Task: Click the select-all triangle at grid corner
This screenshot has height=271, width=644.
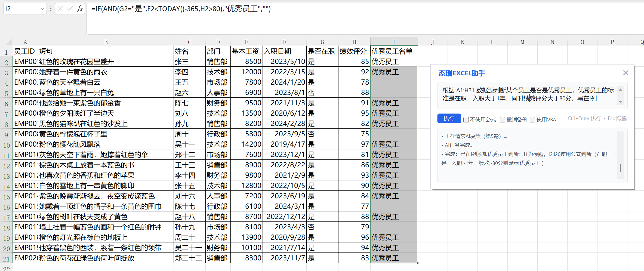Action: [9, 42]
